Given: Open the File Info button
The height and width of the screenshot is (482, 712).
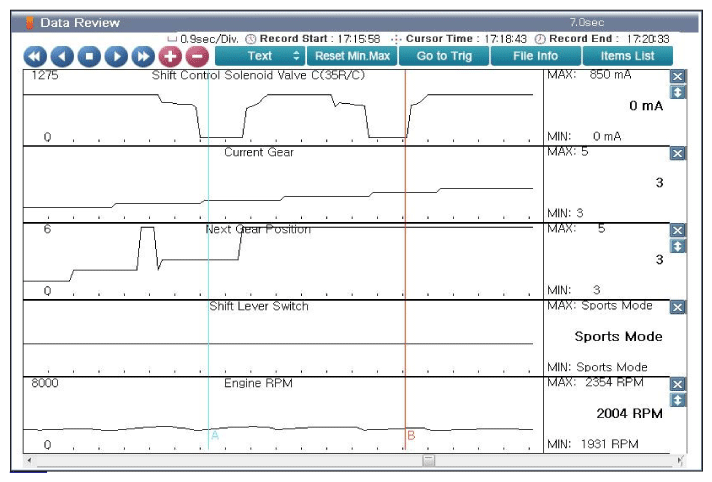Looking at the screenshot, I should [535, 56].
